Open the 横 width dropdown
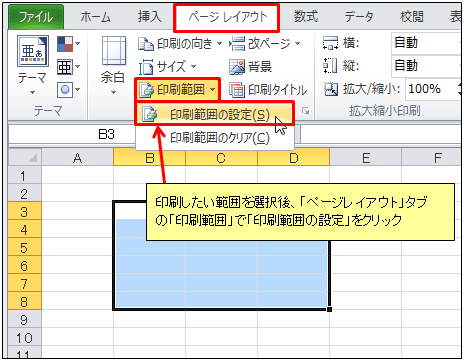The height and width of the screenshot is (361, 464). pos(426,43)
